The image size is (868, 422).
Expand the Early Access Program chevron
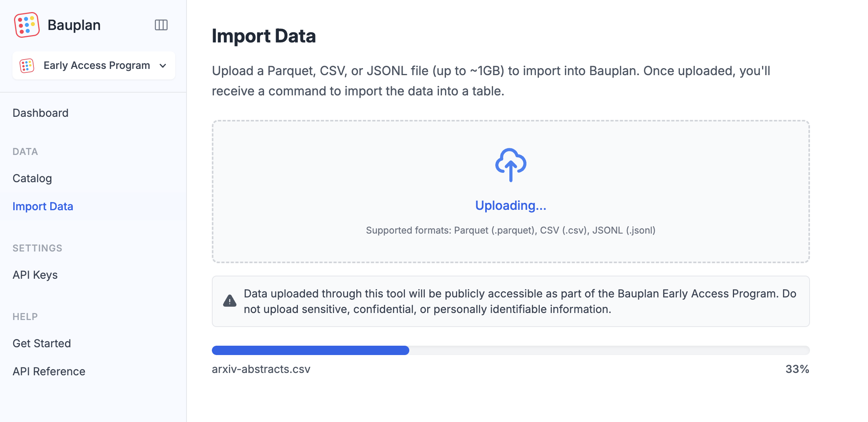pyautogui.click(x=163, y=66)
